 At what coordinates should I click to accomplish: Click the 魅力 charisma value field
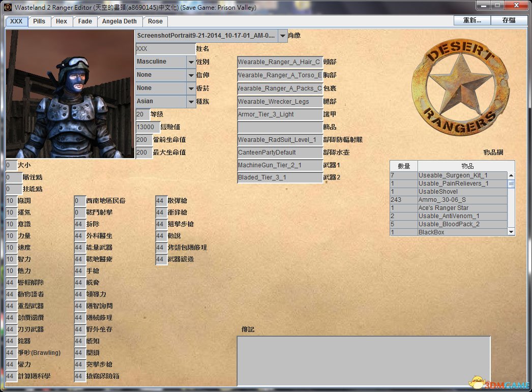pyautogui.click(x=12, y=271)
